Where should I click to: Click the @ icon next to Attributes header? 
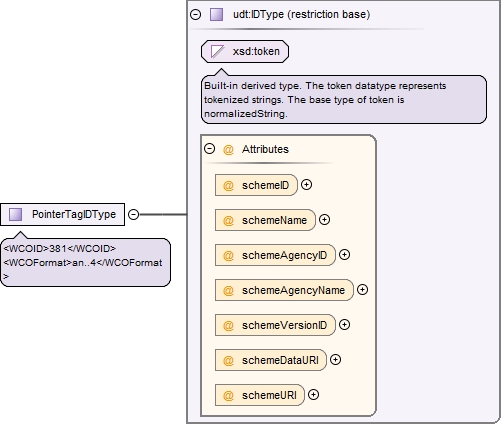tap(228, 150)
